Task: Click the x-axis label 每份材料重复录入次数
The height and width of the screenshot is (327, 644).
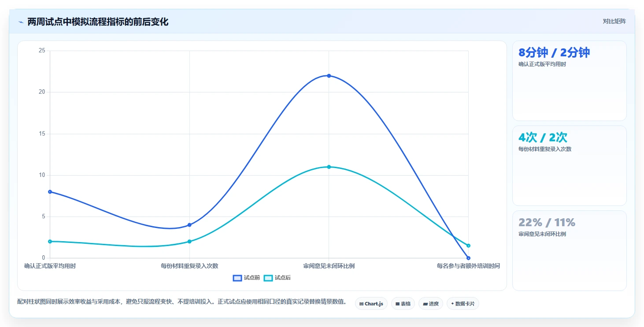Action: click(189, 266)
